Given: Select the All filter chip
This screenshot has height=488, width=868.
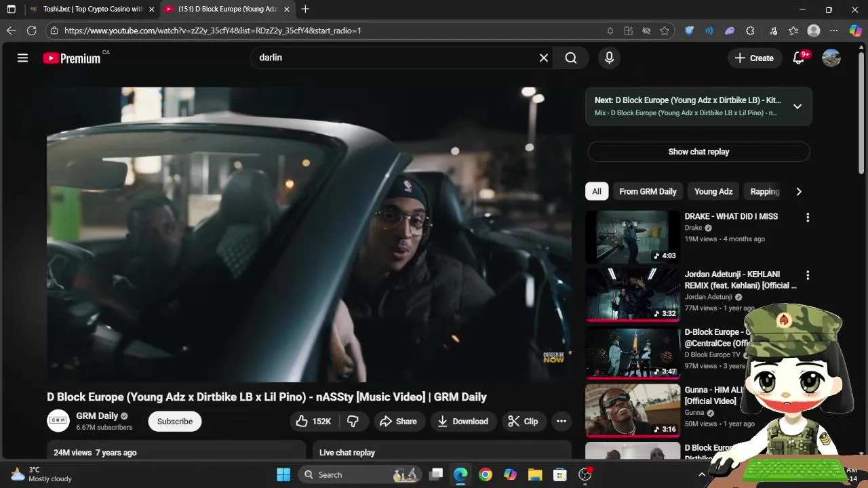Looking at the screenshot, I should click(597, 191).
